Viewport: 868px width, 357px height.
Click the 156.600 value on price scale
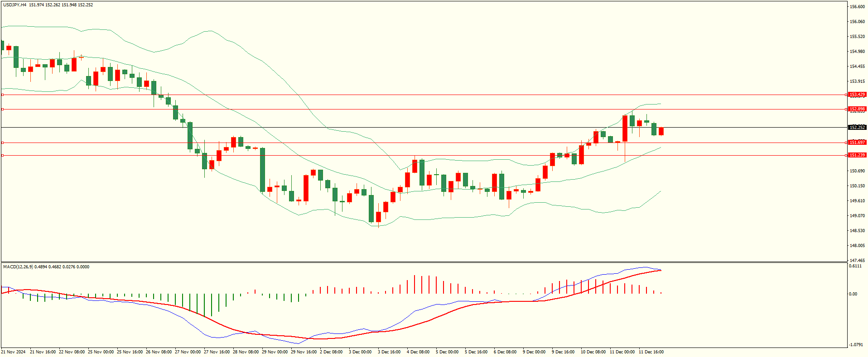point(857,7)
